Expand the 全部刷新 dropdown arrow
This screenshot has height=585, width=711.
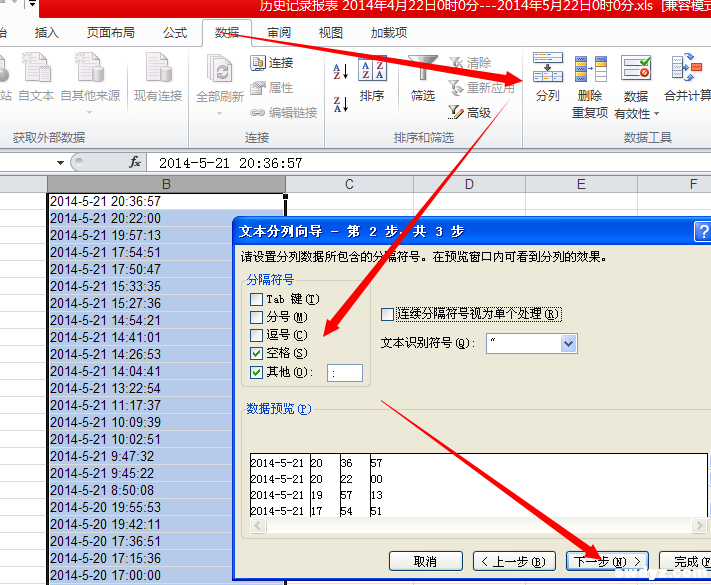point(219,113)
